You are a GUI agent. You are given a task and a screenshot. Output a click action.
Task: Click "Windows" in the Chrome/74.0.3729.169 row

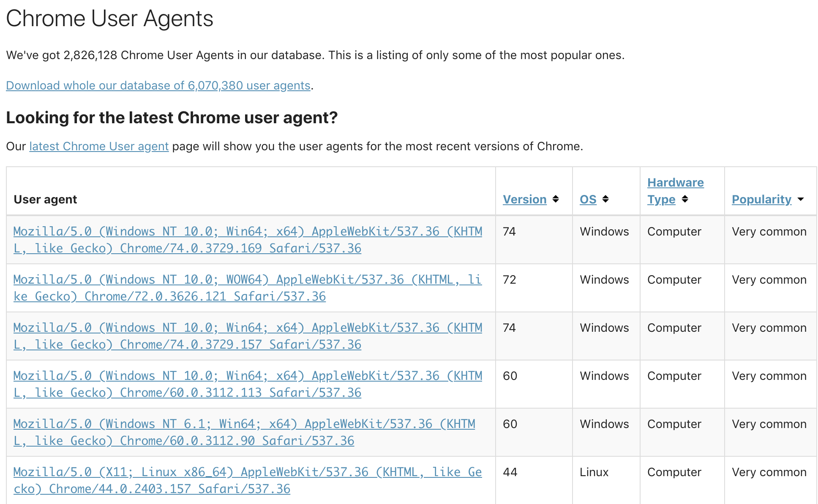tap(604, 231)
